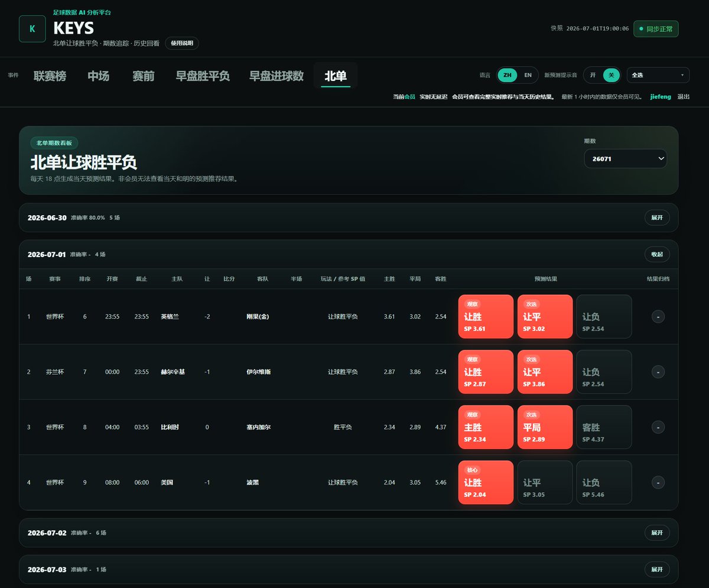Click away team 塞内加尔
The width and height of the screenshot is (709, 588).
258,427
